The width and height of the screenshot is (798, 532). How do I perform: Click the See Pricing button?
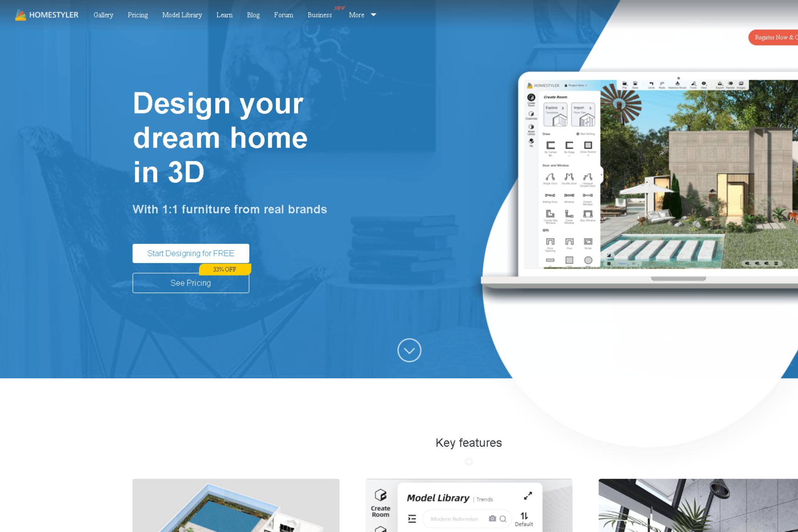point(191,282)
